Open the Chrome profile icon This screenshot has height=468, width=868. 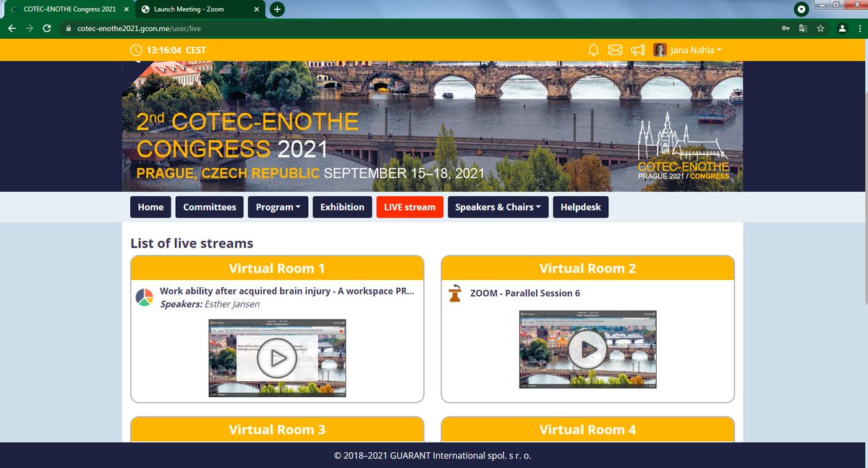(x=842, y=28)
